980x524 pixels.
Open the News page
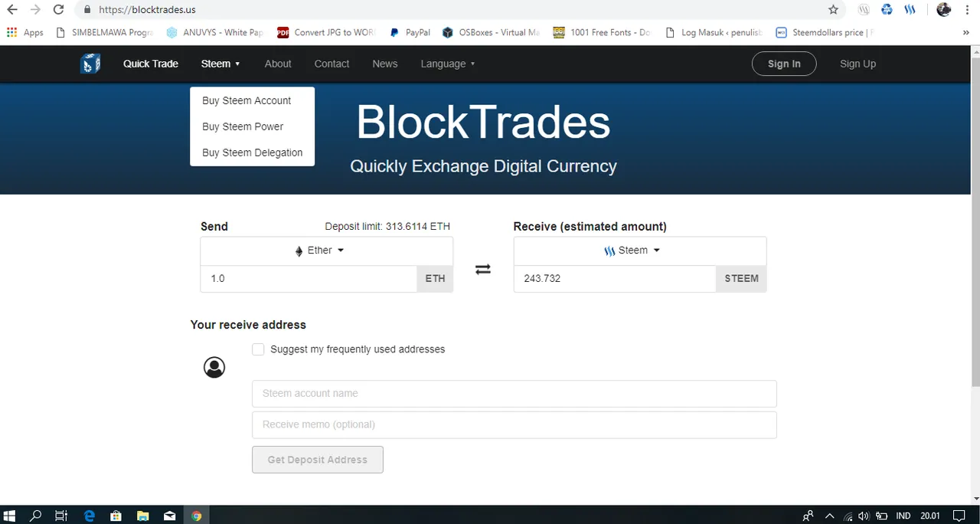(x=384, y=64)
